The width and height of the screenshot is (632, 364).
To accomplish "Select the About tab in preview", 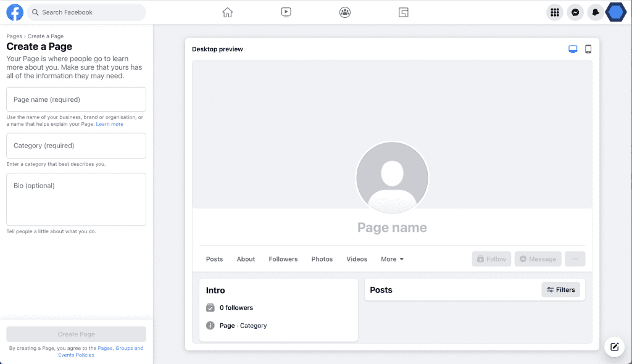I will point(246,259).
